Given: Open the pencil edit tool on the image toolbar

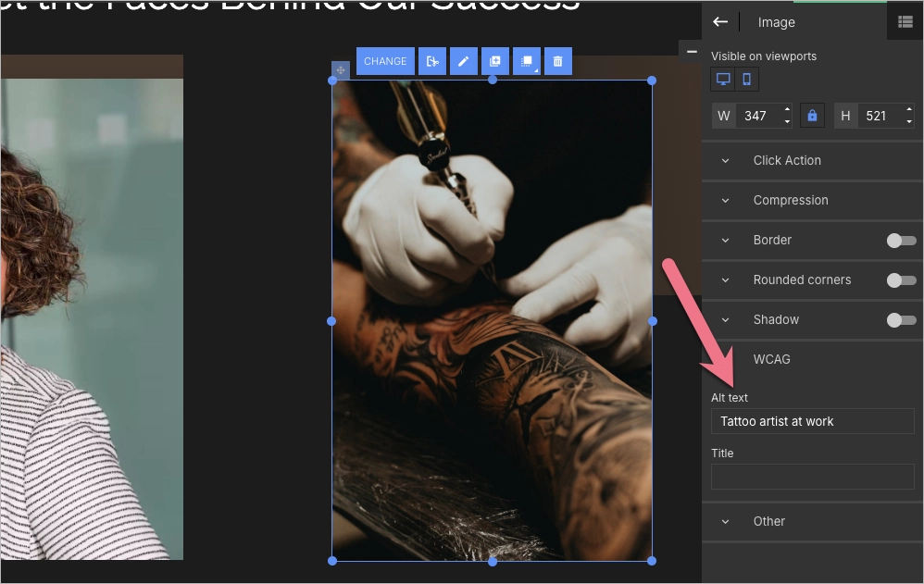Looking at the screenshot, I should pyautogui.click(x=463, y=60).
